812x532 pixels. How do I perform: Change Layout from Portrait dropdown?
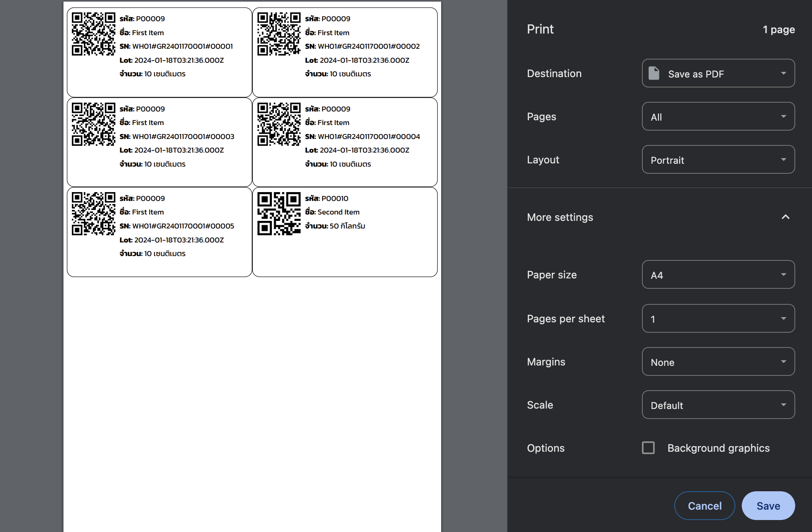tap(718, 160)
